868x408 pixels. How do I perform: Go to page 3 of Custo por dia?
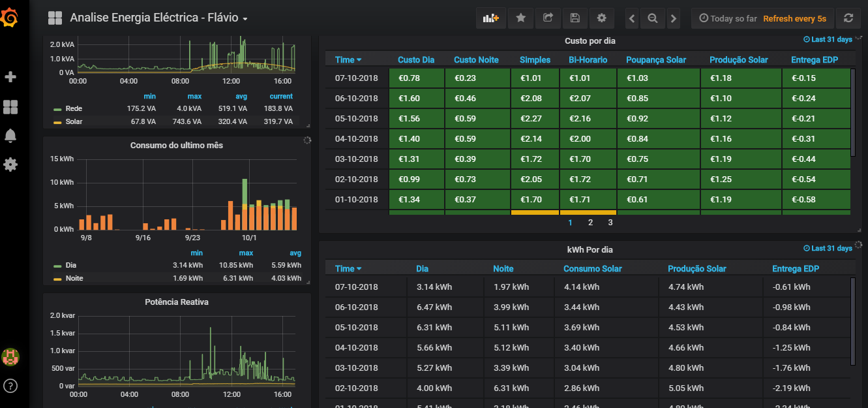(610, 223)
